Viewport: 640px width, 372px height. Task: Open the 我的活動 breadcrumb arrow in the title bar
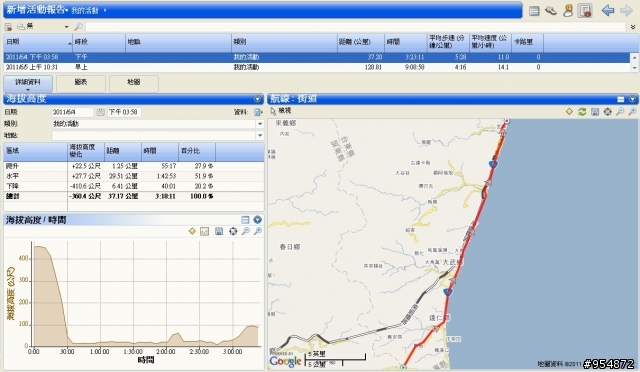[x=105, y=11]
